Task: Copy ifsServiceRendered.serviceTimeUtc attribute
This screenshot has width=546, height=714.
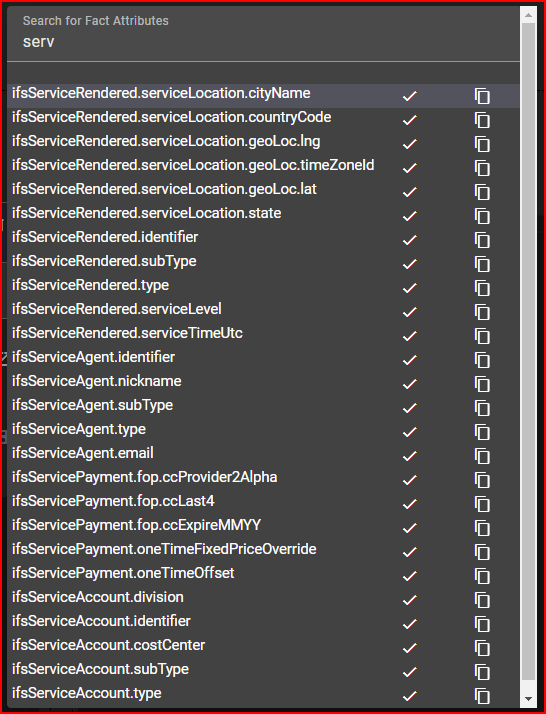Action: (x=482, y=336)
